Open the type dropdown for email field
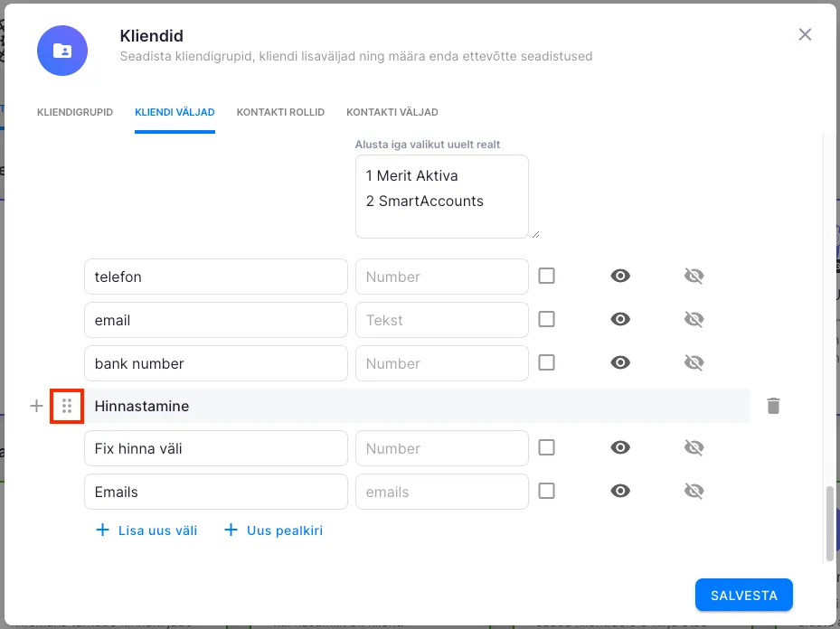Image resolution: width=840 pixels, height=629 pixels. pos(441,320)
